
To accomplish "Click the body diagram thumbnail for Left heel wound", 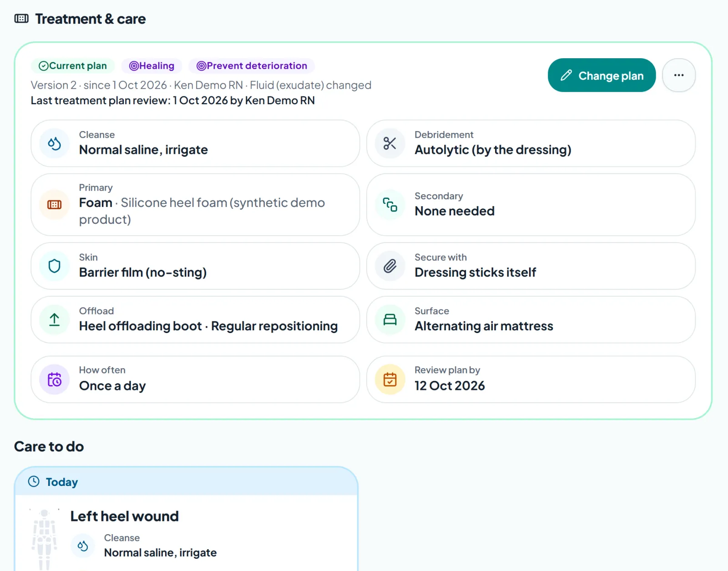I will 44,540.
